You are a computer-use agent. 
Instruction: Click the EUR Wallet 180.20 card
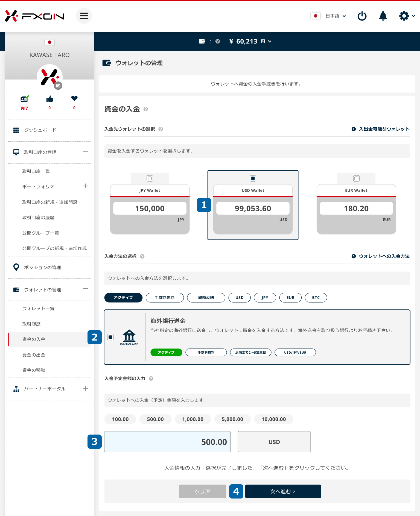(356, 209)
